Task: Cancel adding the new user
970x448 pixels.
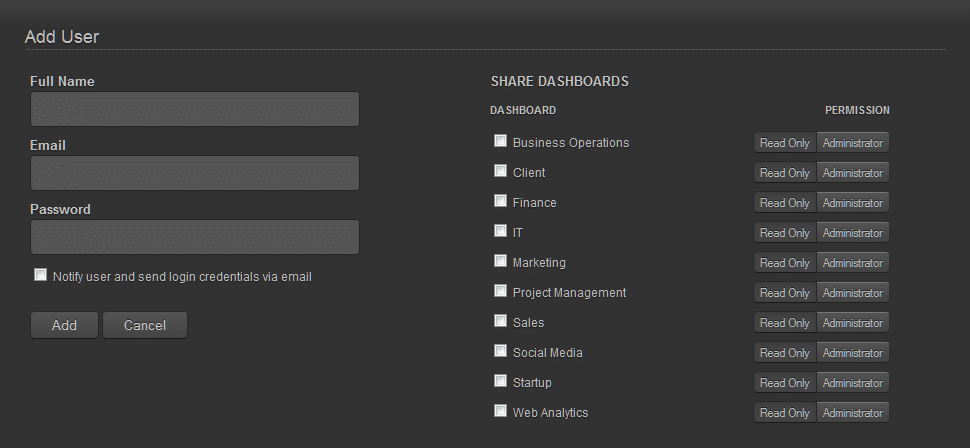Action: pos(145,325)
